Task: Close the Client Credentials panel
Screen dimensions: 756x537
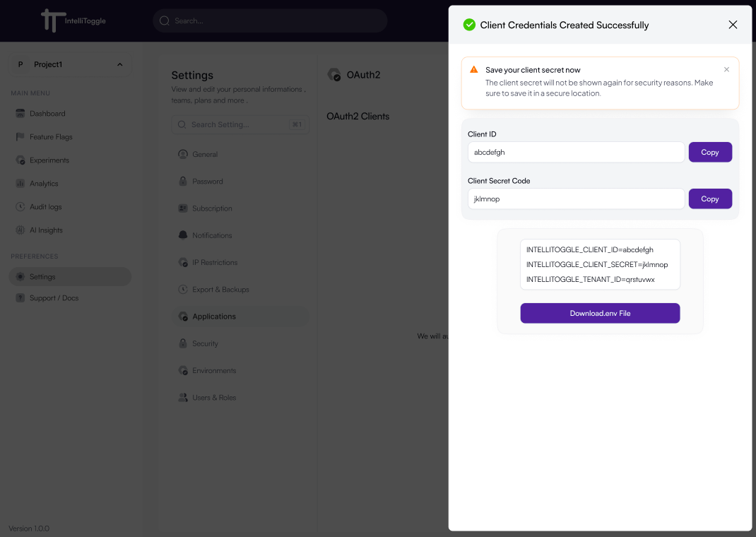Action: [733, 25]
